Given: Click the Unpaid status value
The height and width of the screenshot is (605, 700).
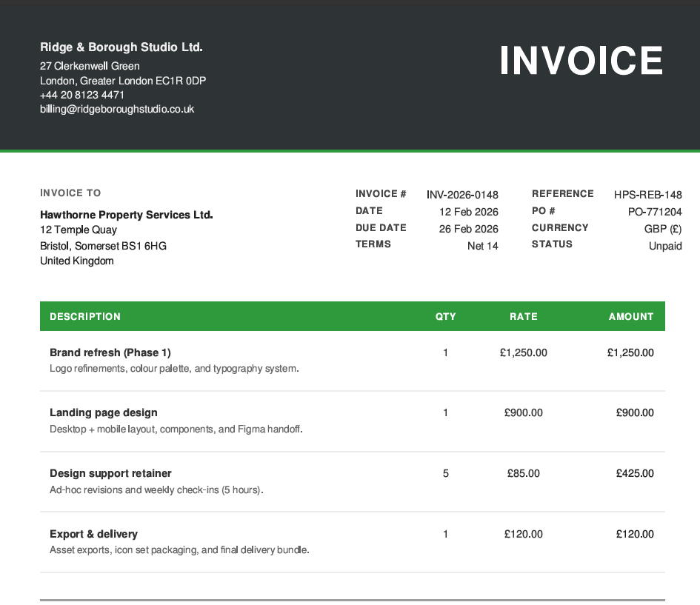Looking at the screenshot, I should point(665,246).
